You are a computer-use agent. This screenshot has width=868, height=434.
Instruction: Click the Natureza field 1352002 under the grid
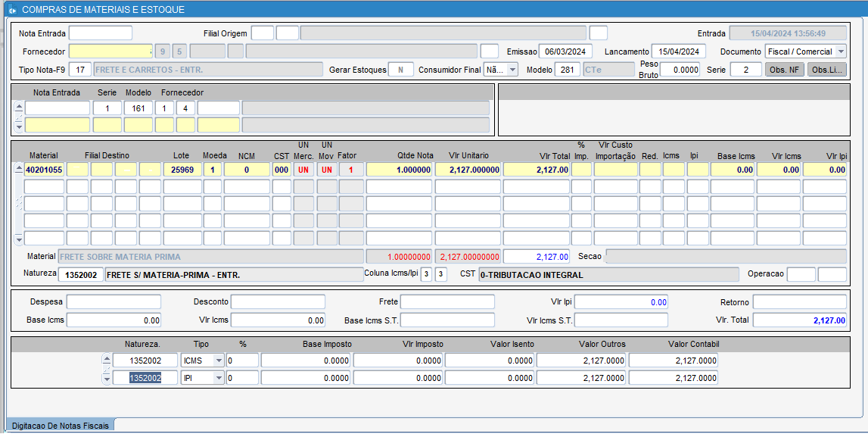coord(80,275)
